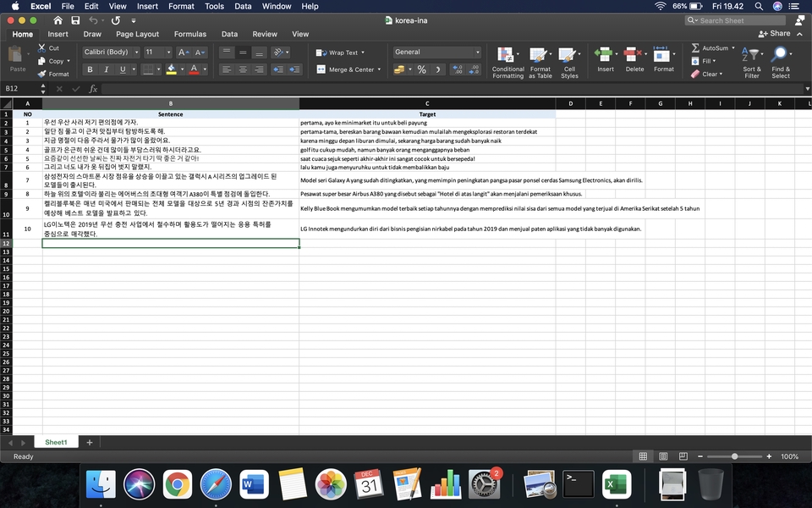Toggle underline formatting

[123, 69]
